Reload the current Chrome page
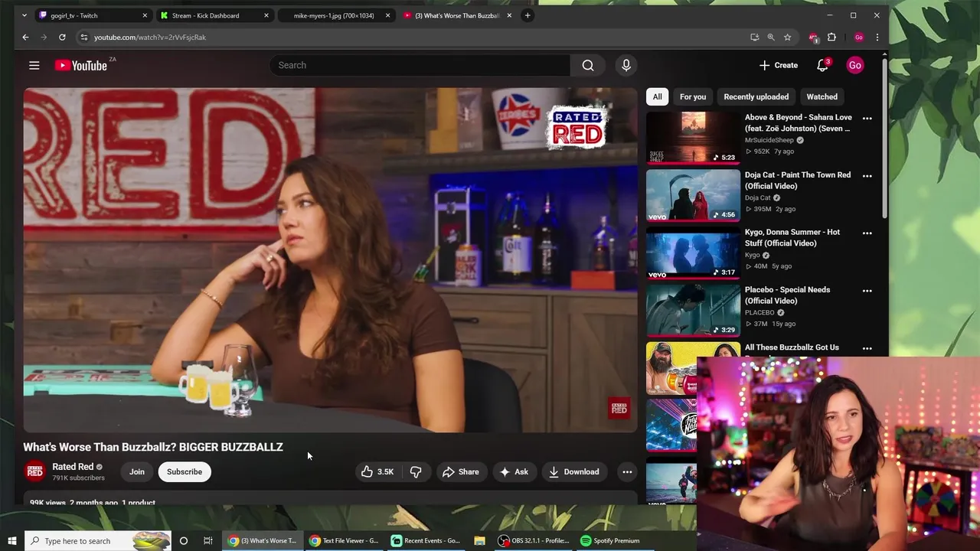This screenshot has height=551, width=980. [62, 37]
